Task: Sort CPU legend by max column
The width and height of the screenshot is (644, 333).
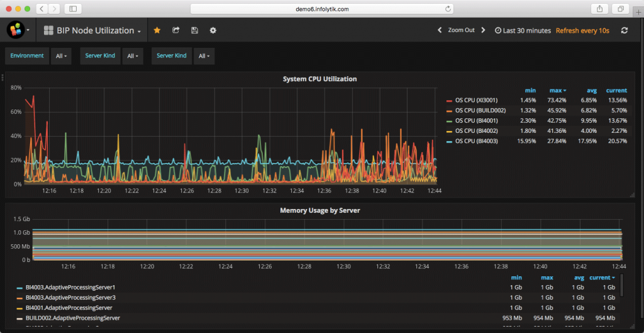Action: [556, 91]
